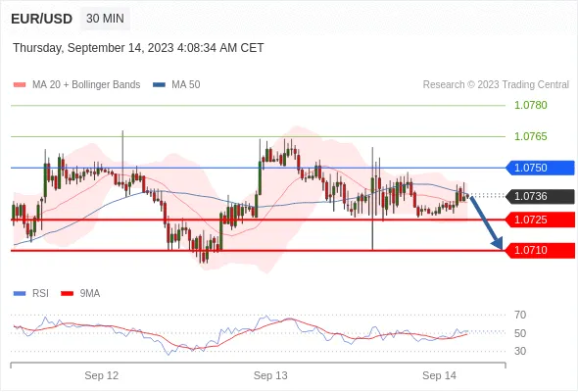This screenshot has height=392, width=578.
Task: Click the RSI 30 level label
Action: (x=520, y=351)
